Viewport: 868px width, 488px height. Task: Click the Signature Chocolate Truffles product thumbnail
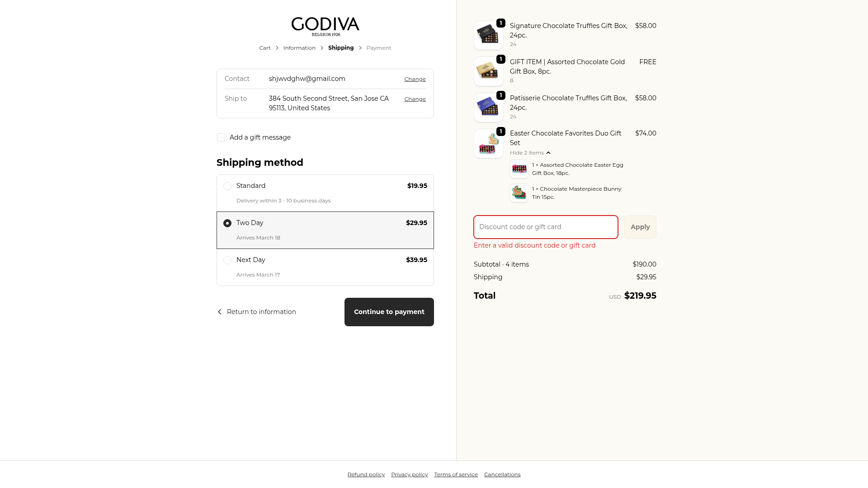(x=488, y=35)
